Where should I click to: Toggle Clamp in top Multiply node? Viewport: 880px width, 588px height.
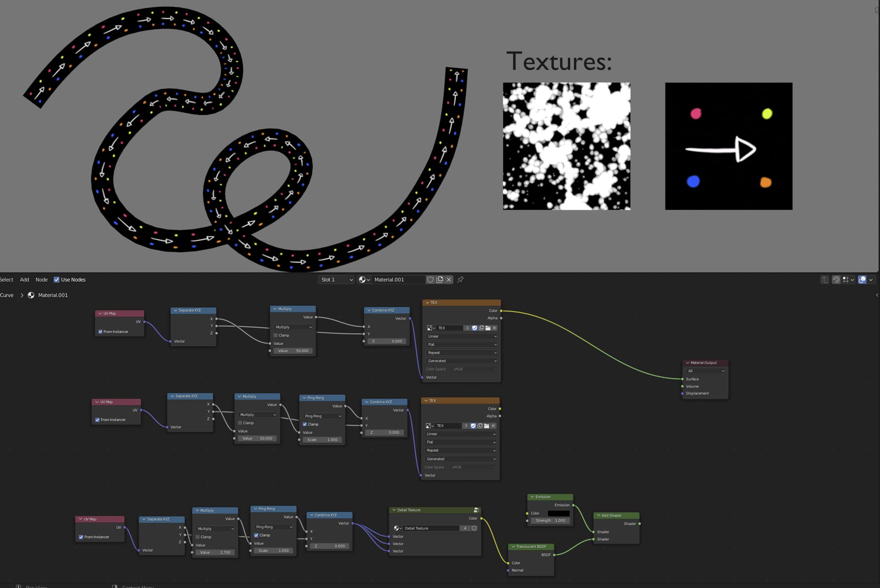(275, 335)
